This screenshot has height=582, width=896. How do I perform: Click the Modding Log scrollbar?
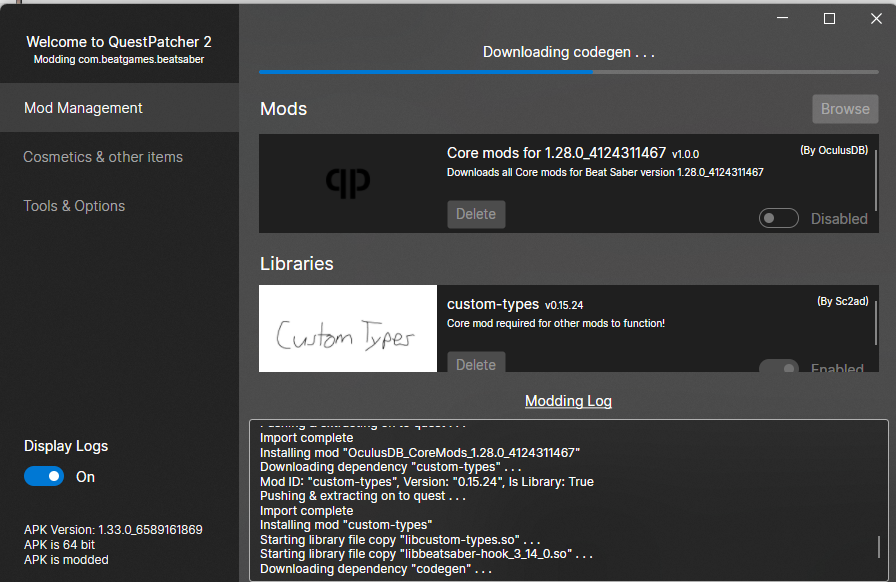(x=879, y=547)
